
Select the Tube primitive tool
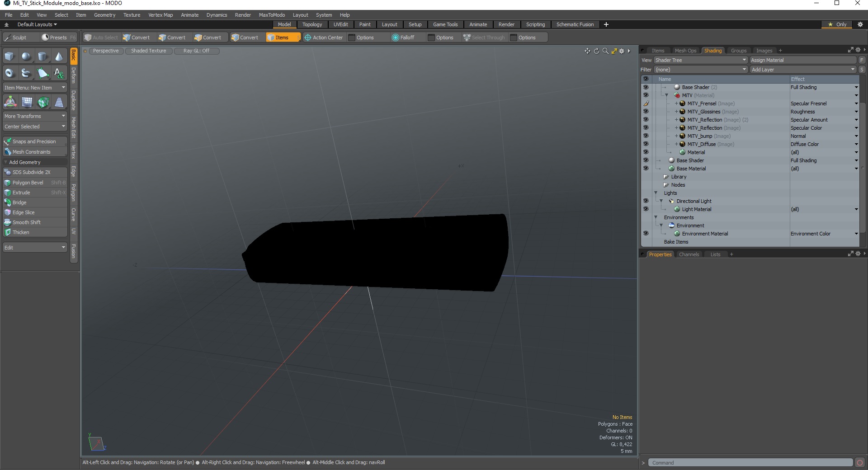(x=26, y=73)
